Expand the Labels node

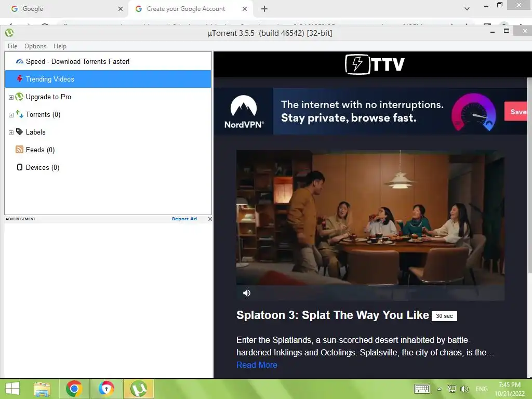tap(11, 132)
